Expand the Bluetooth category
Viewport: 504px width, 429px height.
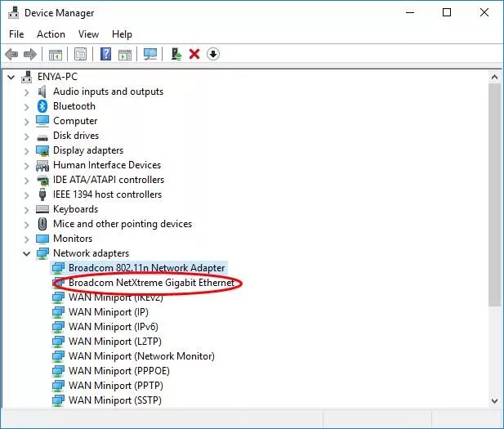coord(27,107)
